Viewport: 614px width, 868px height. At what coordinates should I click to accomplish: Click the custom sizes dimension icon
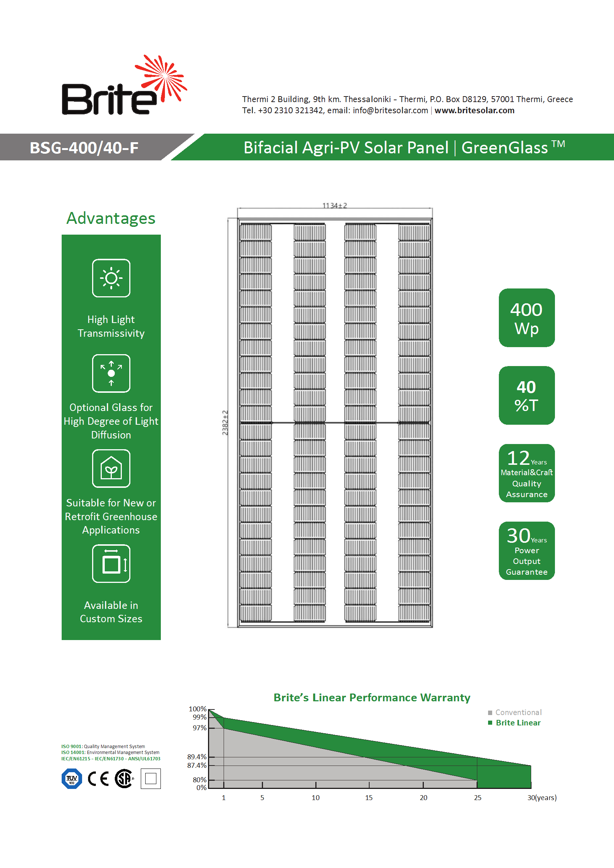(111, 564)
